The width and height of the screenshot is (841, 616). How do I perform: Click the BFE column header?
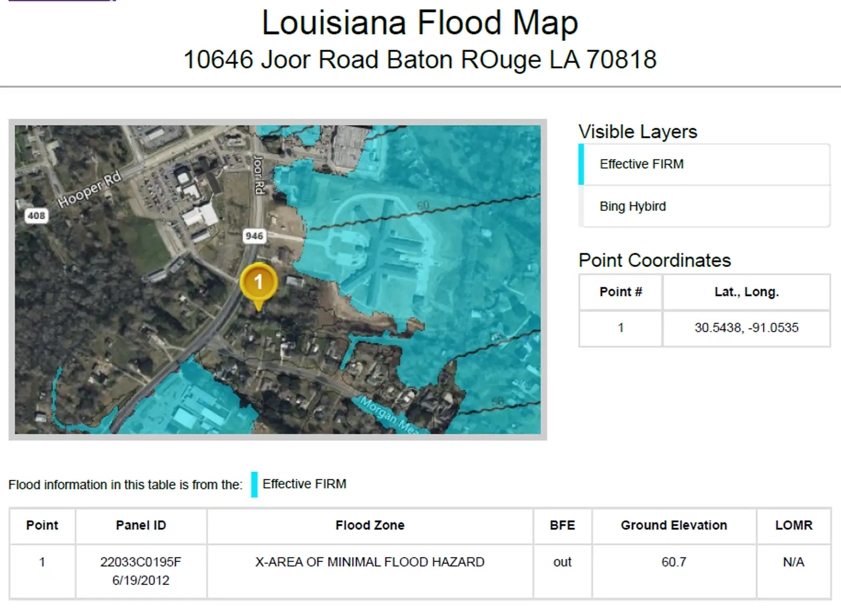tap(562, 525)
